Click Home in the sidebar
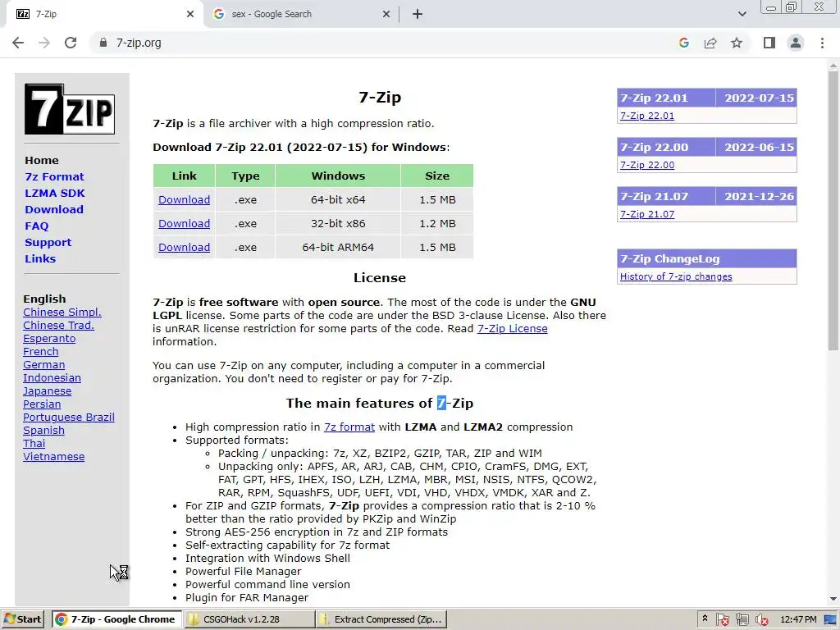The width and height of the screenshot is (840, 630). coord(42,160)
